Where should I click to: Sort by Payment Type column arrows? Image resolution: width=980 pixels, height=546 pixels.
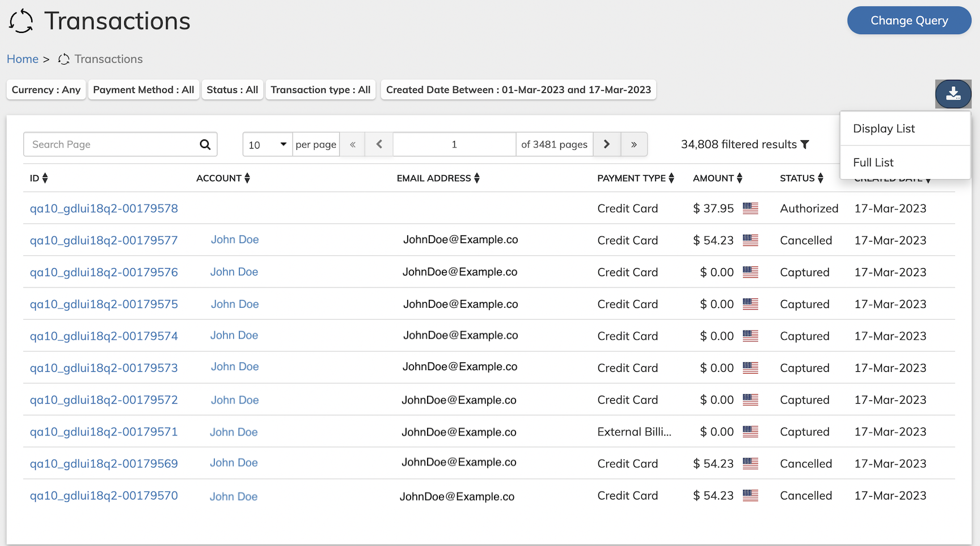click(x=671, y=178)
